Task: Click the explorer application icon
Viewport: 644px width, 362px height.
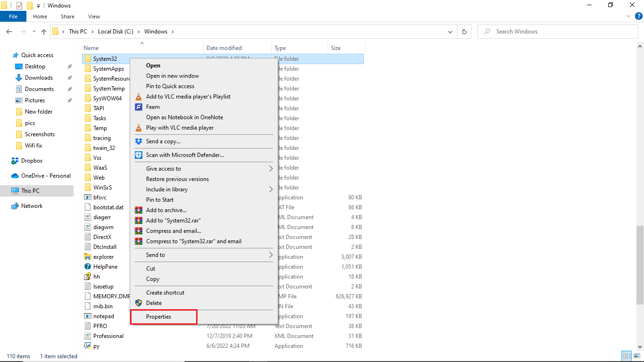Action: pyautogui.click(x=87, y=257)
